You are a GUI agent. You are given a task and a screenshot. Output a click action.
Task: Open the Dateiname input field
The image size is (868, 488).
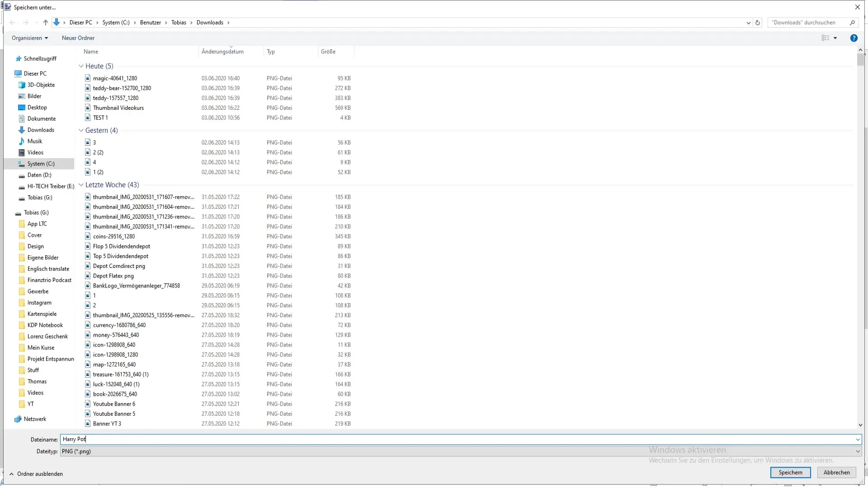(x=459, y=439)
